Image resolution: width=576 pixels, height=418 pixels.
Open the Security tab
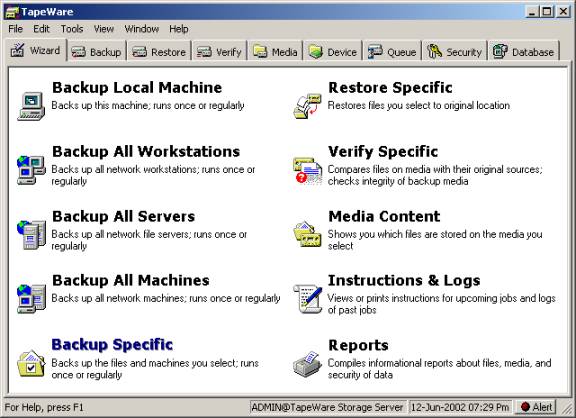(x=454, y=52)
